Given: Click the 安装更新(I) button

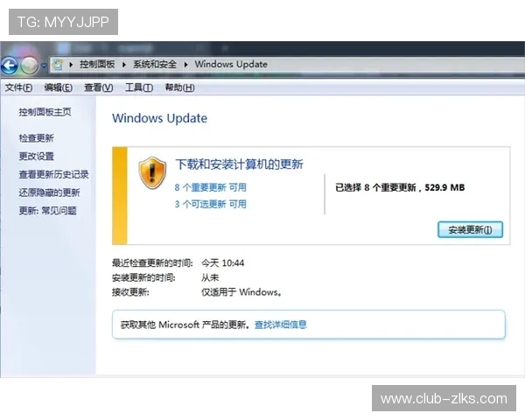Looking at the screenshot, I should [470, 230].
